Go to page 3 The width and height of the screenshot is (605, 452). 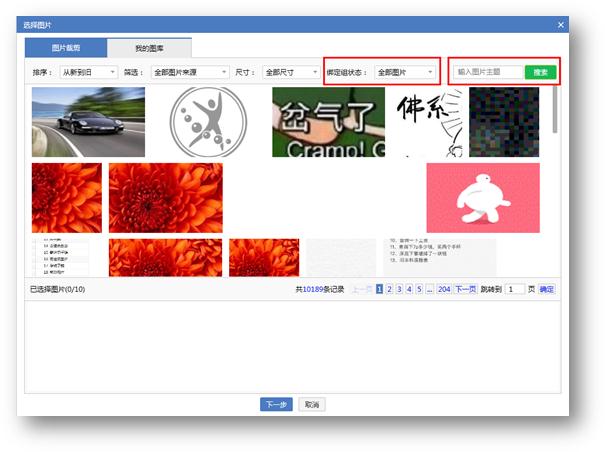[x=399, y=289]
